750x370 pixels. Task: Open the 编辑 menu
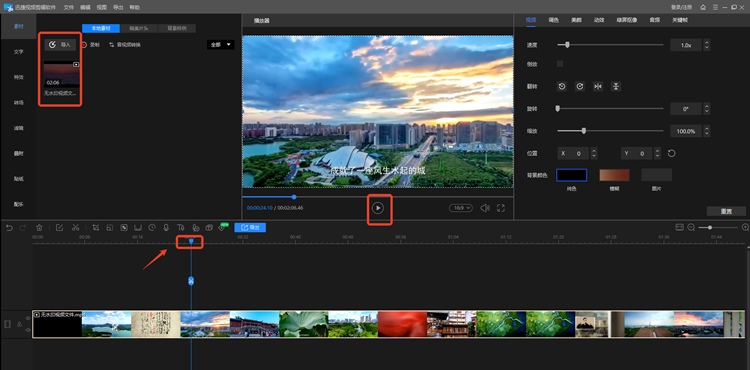(85, 8)
